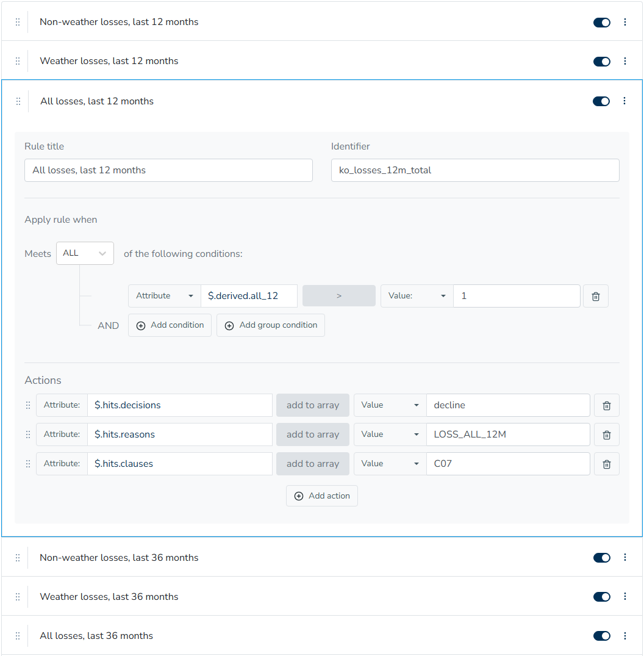Delete the $.hits.decisions action

606,405
